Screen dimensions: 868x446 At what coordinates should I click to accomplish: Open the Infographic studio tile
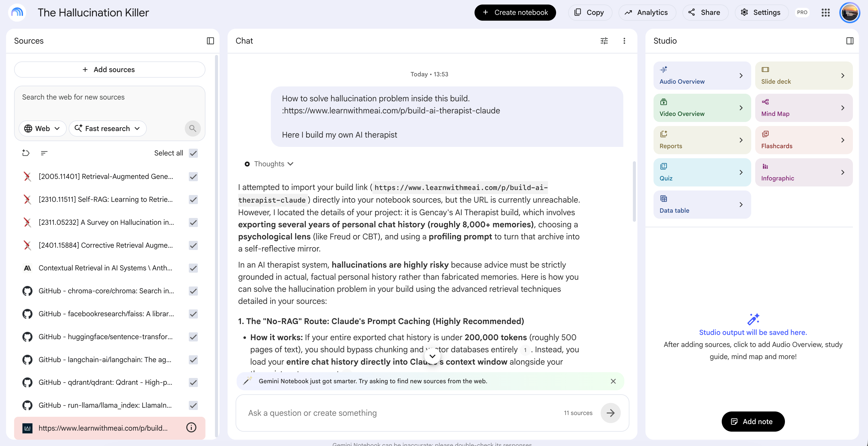coord(804,172)
